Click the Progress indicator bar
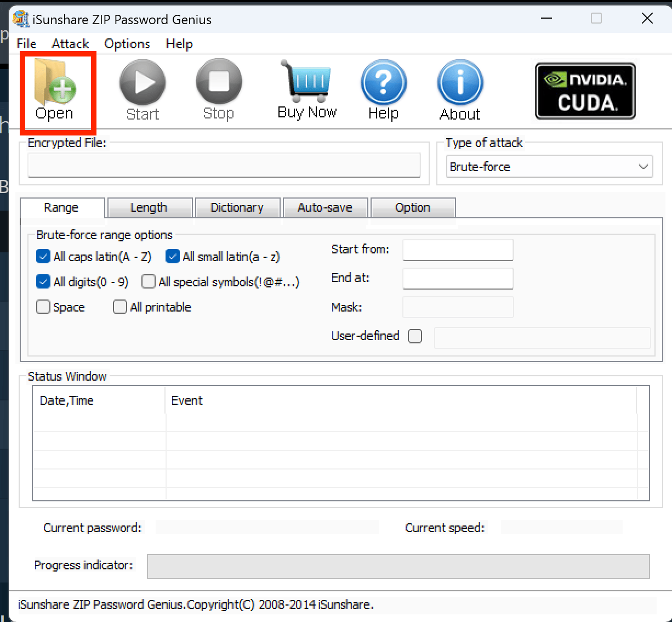The image size is (672, 622). [398, 566]
